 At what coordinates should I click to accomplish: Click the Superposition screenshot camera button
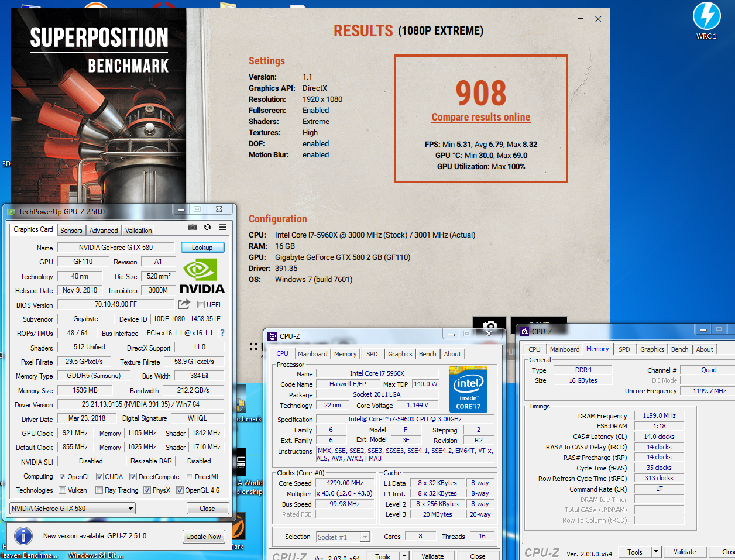(490, 325)
